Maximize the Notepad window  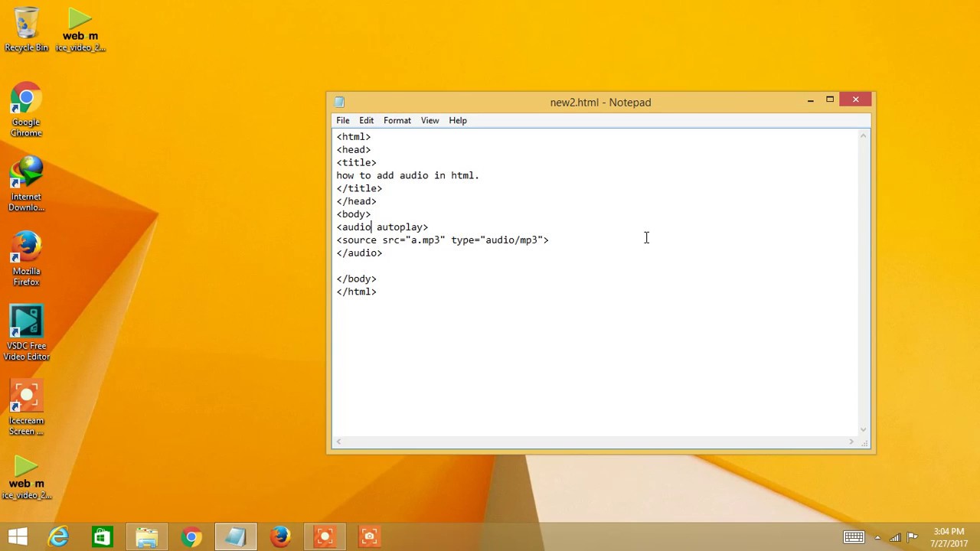830,99
